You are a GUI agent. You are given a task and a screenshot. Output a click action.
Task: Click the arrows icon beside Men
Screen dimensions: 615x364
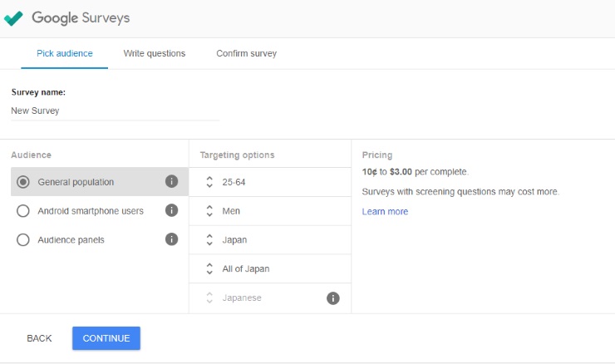[209, 210]
